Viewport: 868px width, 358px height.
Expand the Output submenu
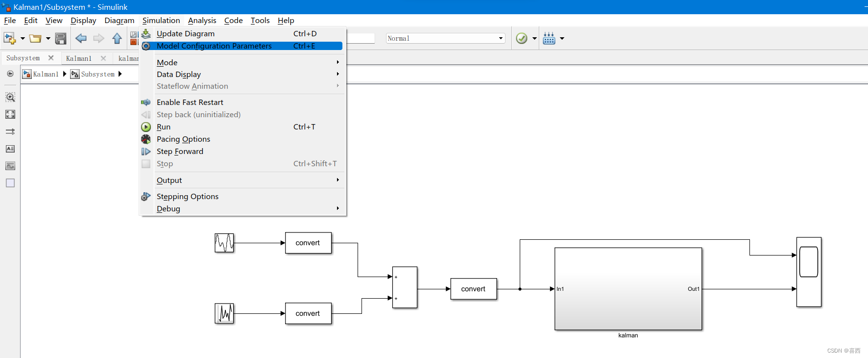pos(242,180)
